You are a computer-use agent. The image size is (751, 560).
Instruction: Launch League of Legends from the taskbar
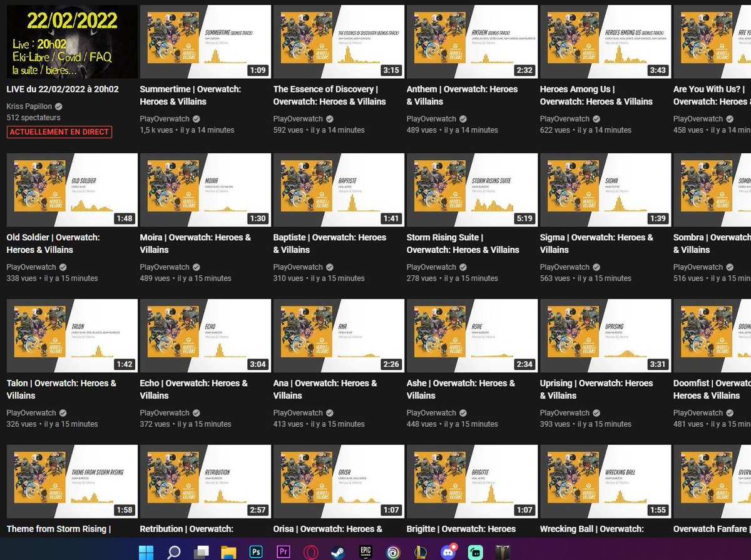click(421, 552)
